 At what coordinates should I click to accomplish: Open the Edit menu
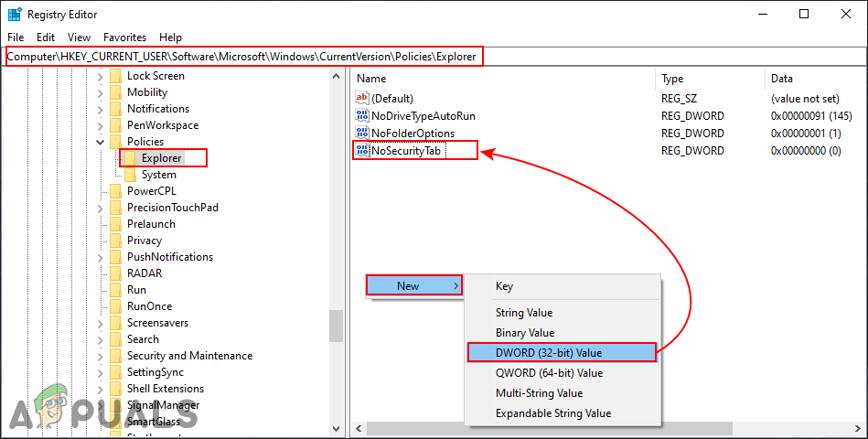coord(46,37)
